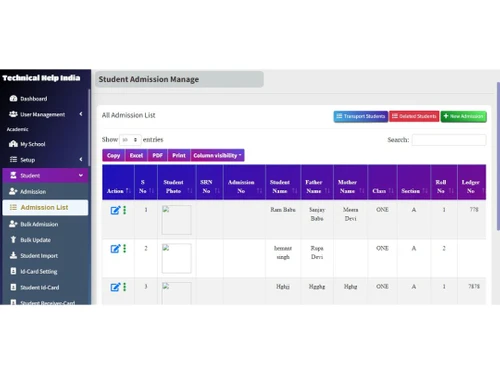Focus the Search input field
The image size is (500, 375).
tap(449, 140)
